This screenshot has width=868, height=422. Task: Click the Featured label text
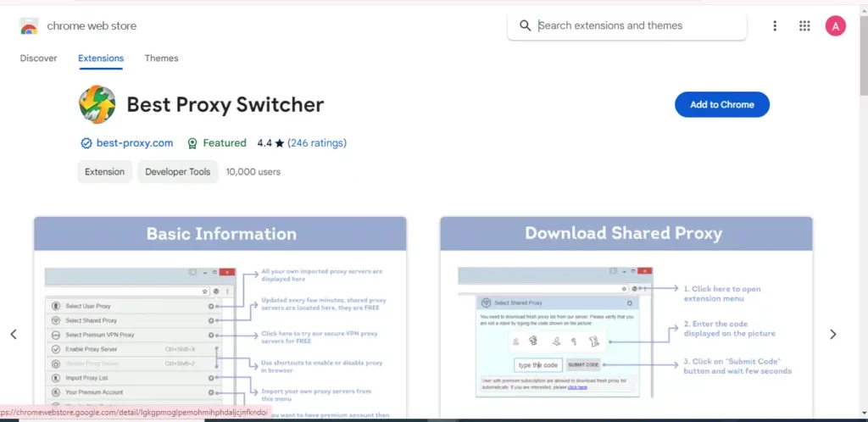(x=225, y=143)
